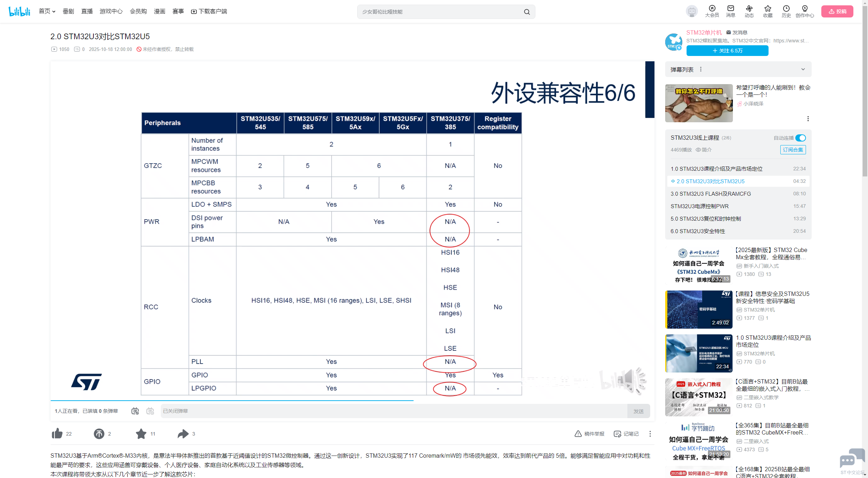Open the 消息 messages icon
The image size is (868, 478).
tap(730, 11)
